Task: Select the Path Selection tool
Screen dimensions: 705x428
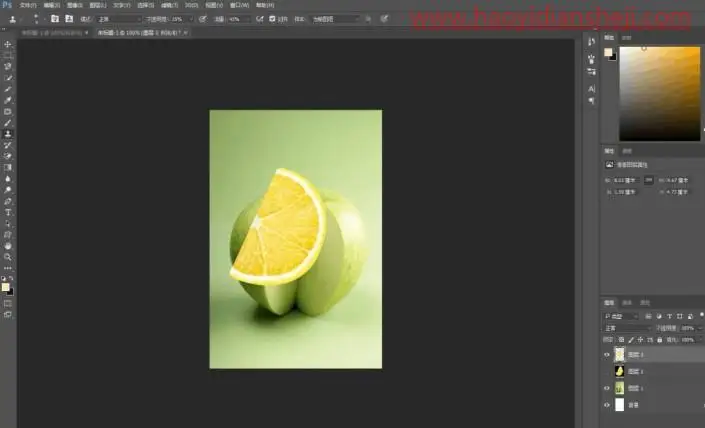Action: 8,224
